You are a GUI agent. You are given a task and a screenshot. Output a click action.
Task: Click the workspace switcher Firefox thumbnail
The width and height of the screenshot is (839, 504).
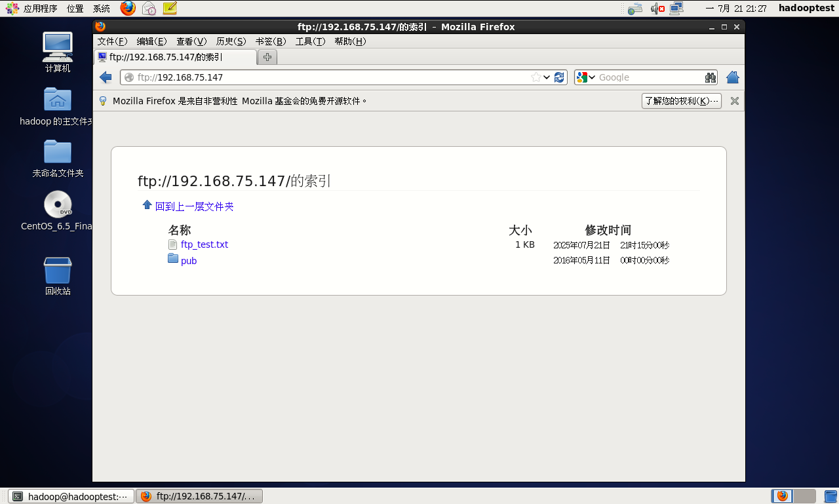[x=782, y=496]
